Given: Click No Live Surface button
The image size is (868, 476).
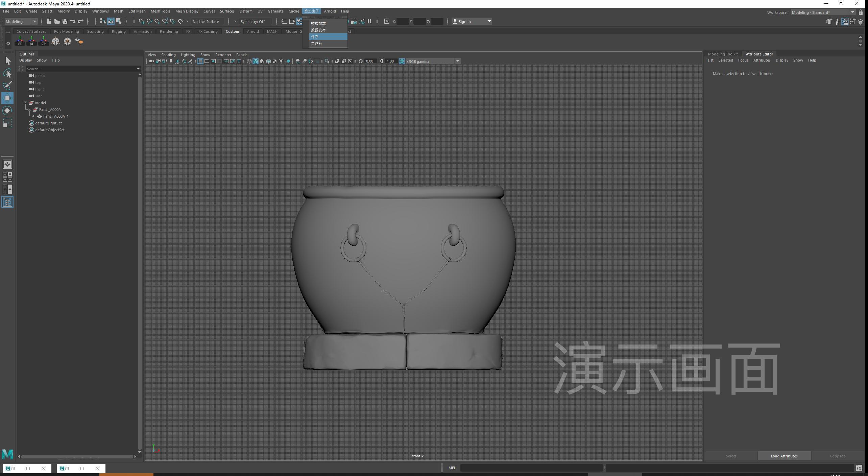Looking at the screenshot, I should click(207, 21).
